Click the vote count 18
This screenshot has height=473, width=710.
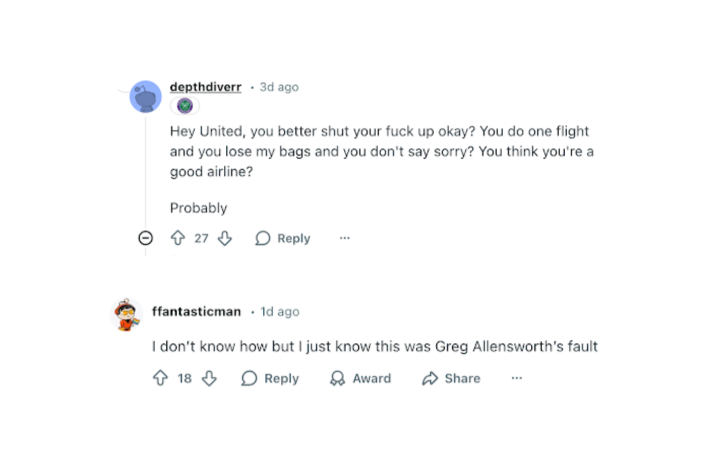click(x=185, y=378)
